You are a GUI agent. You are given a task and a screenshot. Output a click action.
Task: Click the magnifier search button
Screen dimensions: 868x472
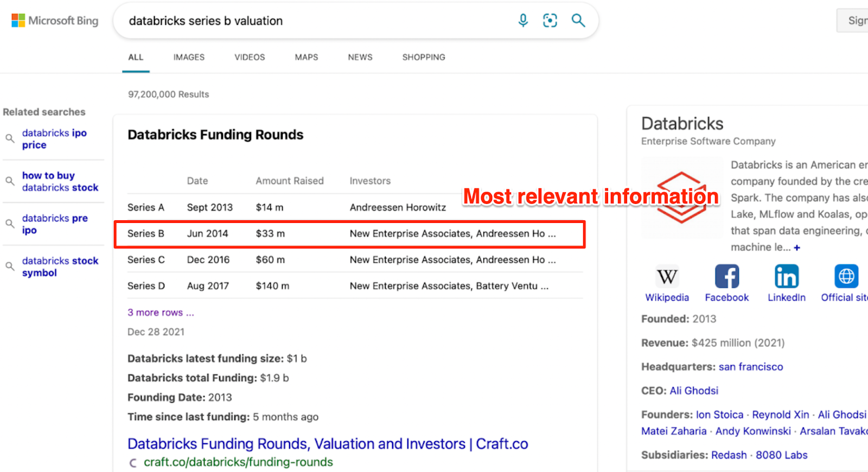(x=578, y=21)
